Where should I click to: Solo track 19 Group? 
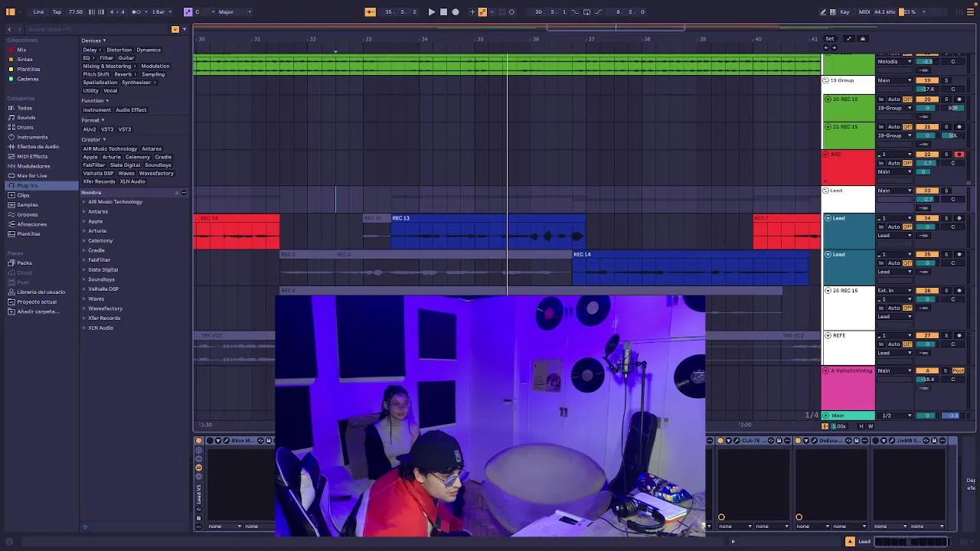tap(946, 80)
